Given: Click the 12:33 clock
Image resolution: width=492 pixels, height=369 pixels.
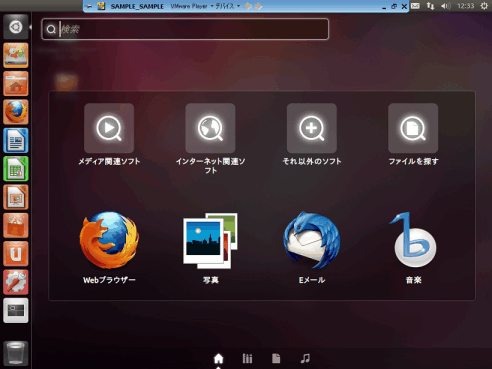Looking at the screenshot, I should click(466, 6).
